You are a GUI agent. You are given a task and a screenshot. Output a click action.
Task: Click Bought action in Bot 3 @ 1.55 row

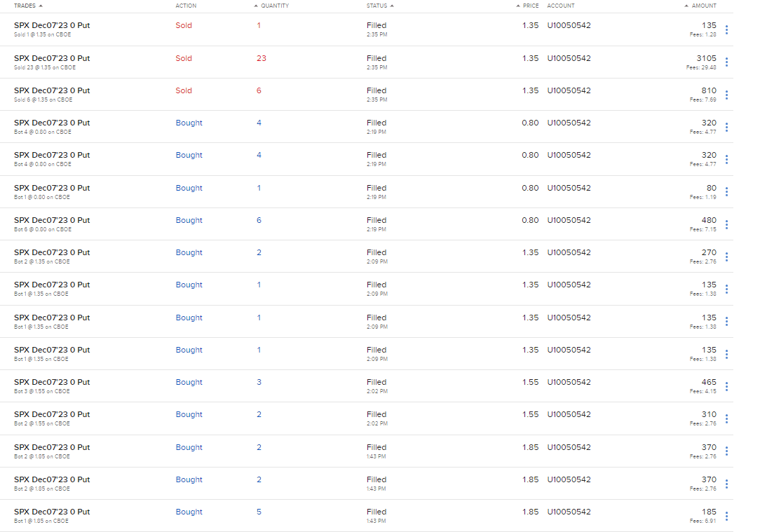coord(189,382)
